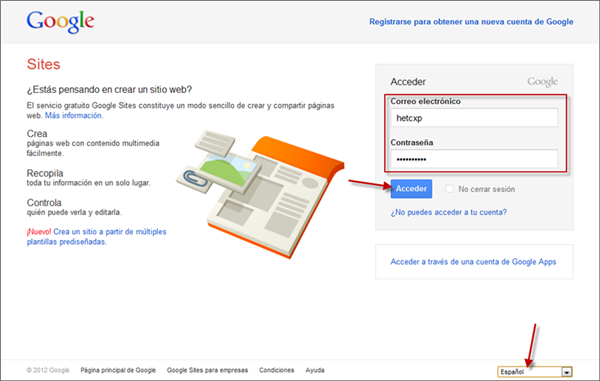Click the grey Google logo in sign-in box
The height and width of the screenshot is (381, 600).
[542, 81]
